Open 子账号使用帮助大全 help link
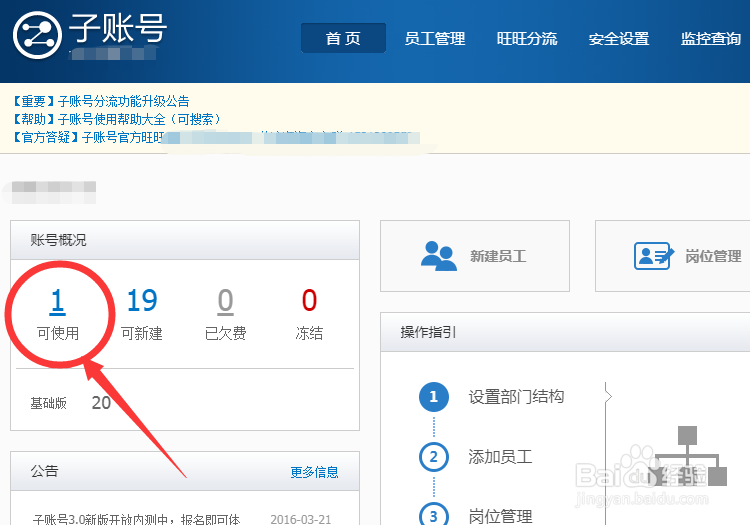 (x=117, y=119)
